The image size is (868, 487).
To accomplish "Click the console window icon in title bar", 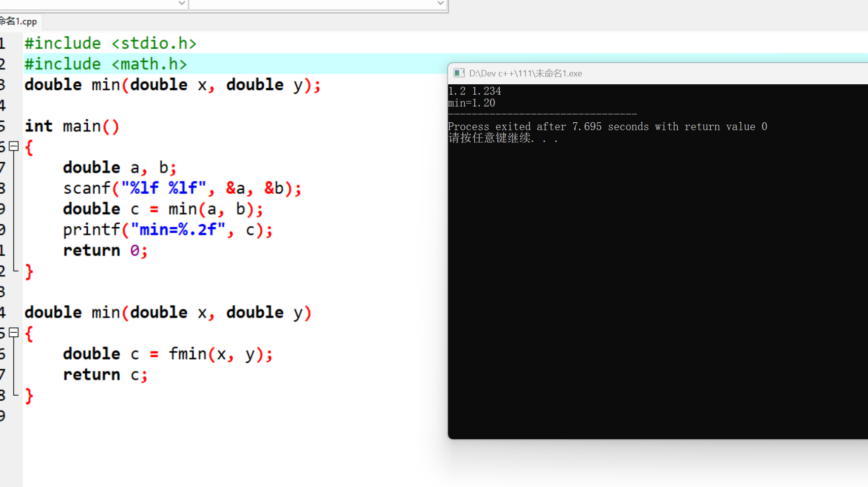I will click(459, 73).
